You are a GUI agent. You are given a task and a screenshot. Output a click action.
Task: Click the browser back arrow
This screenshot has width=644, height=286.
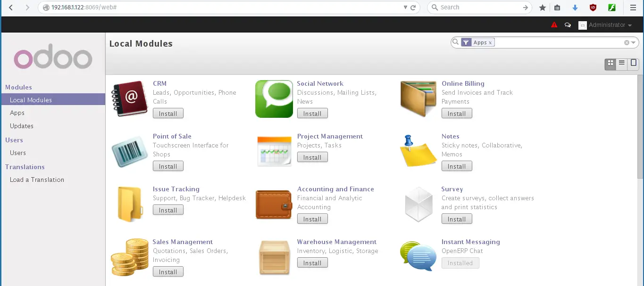point(11,8)
